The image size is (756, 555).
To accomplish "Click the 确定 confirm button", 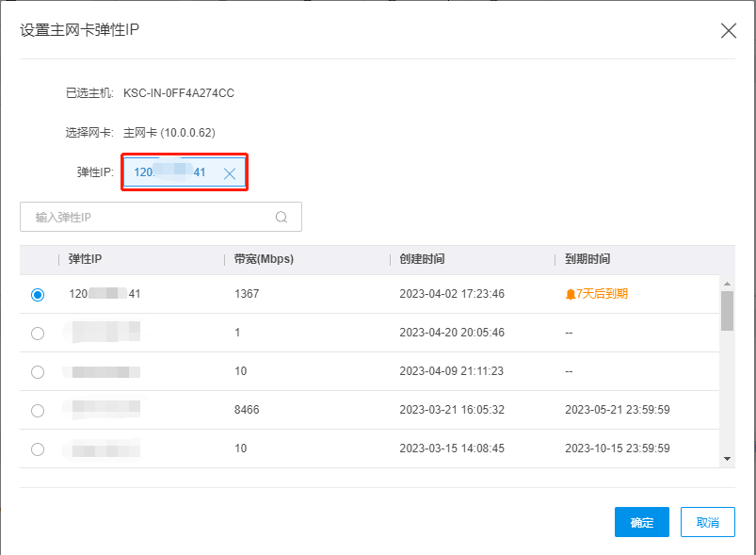I will coord(641,522).
